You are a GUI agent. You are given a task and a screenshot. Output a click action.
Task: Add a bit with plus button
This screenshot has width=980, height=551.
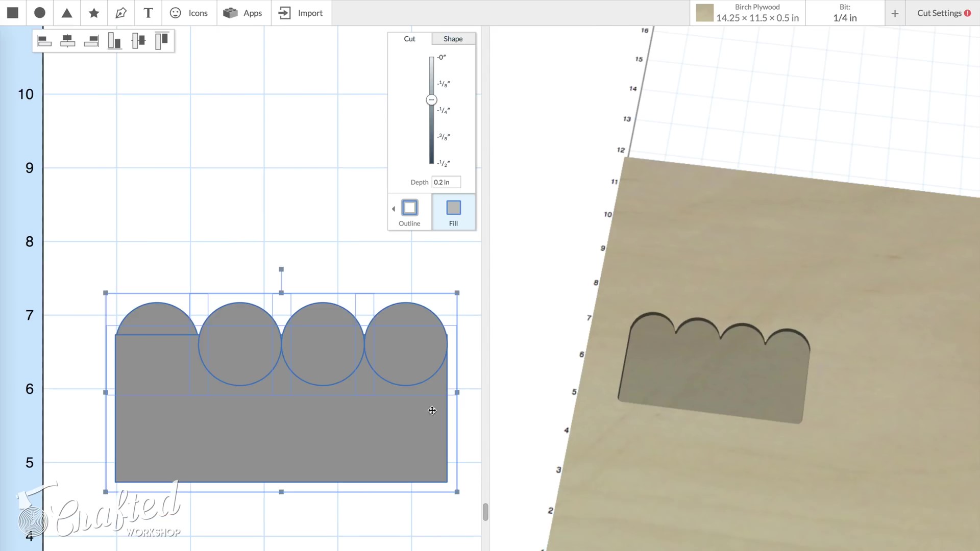point(895,13)
